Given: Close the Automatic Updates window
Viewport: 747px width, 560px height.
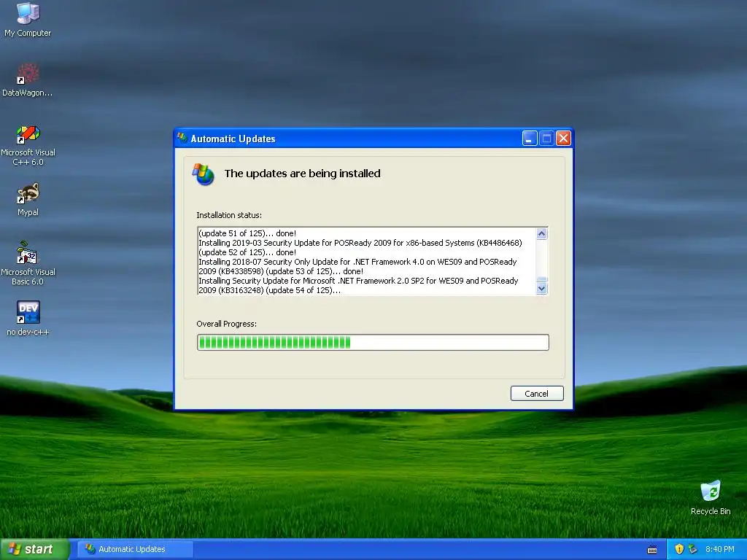Looking at the screenshot, I should (563, 138).
